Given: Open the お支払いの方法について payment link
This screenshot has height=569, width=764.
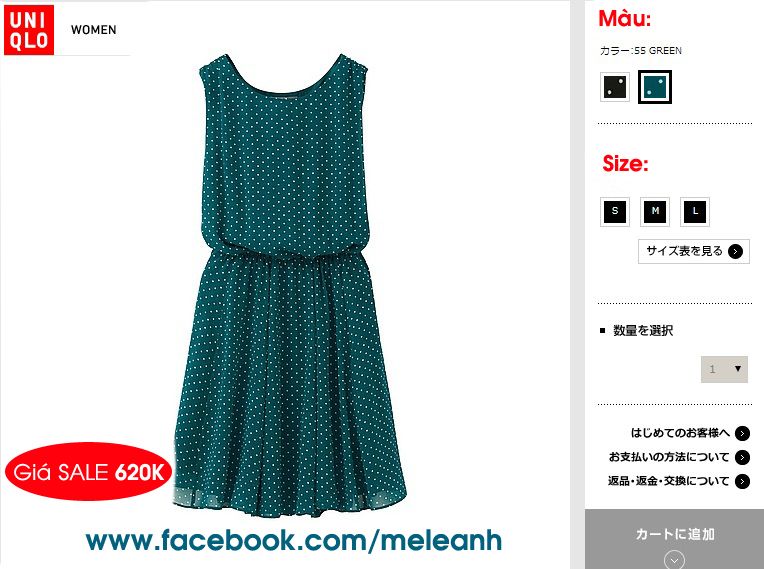Looking at the screenshot, I should pos(669,457).
